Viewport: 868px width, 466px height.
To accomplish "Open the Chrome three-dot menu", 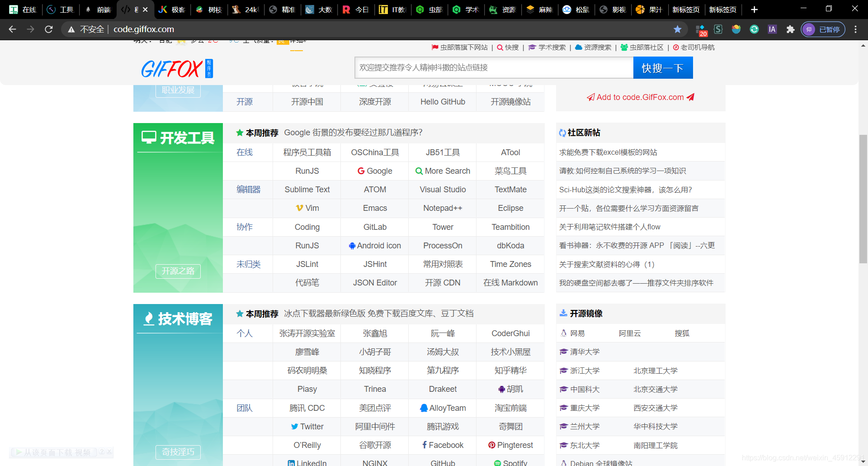I will 855,29.
